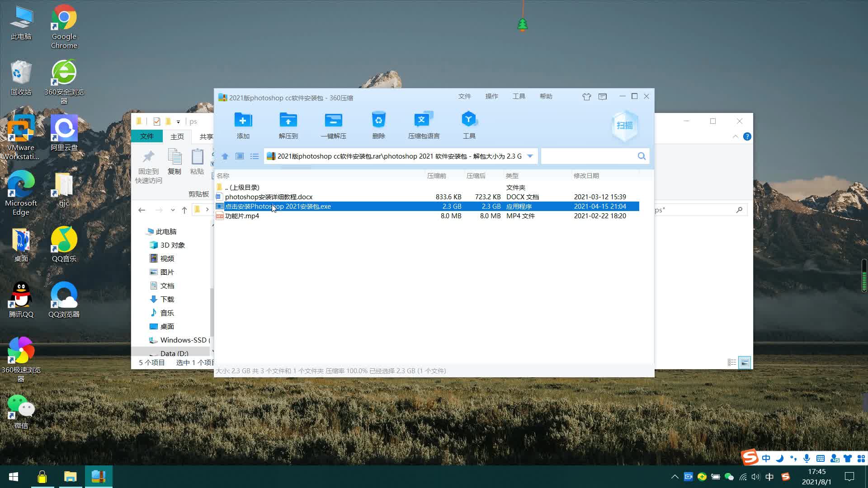The image size is (868, 488).
Task: Open the 帮助 menu in 360压缩
Action: [546, 96]
